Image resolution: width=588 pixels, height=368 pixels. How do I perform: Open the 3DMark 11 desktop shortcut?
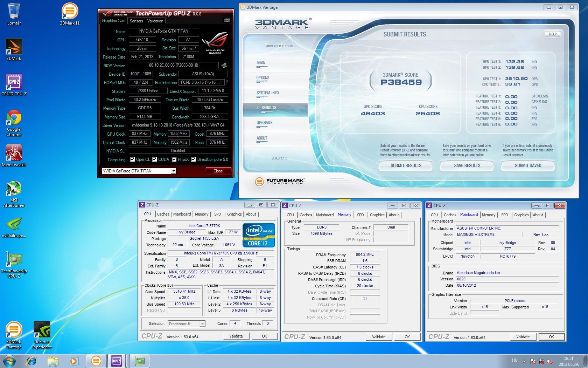pyautogui.click(x=70, y=14)
